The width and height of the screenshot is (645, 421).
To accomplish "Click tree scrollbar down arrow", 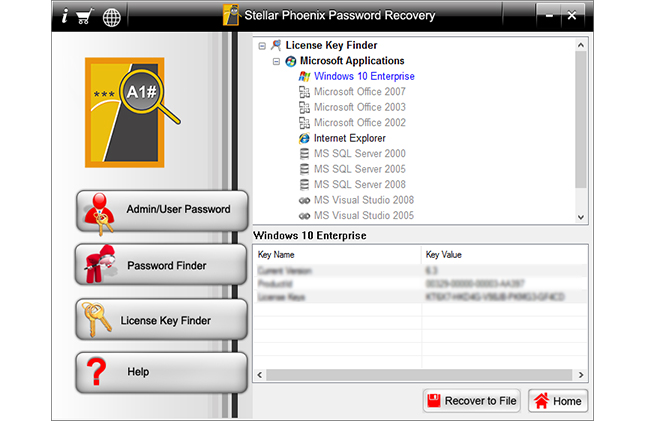I will pos(581,217).
